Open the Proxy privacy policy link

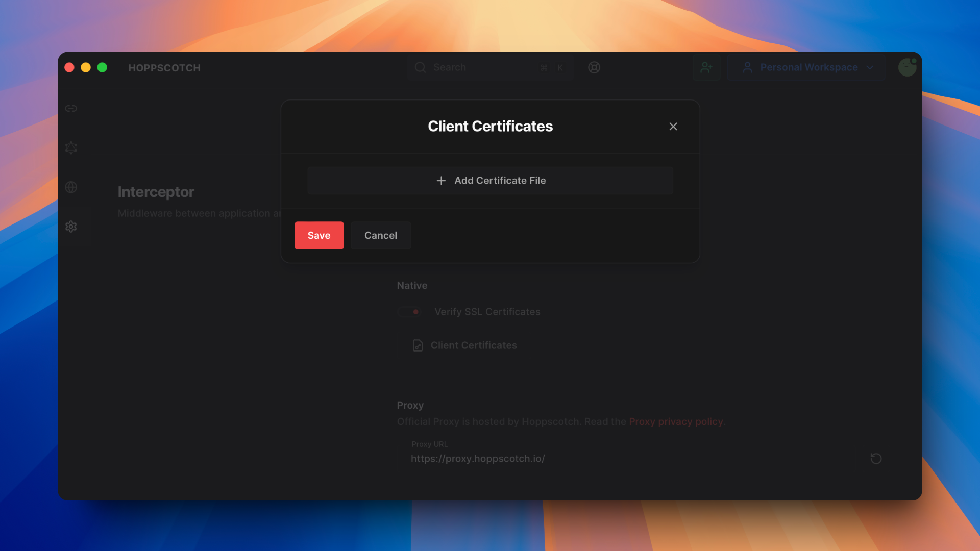coord(676,421)
